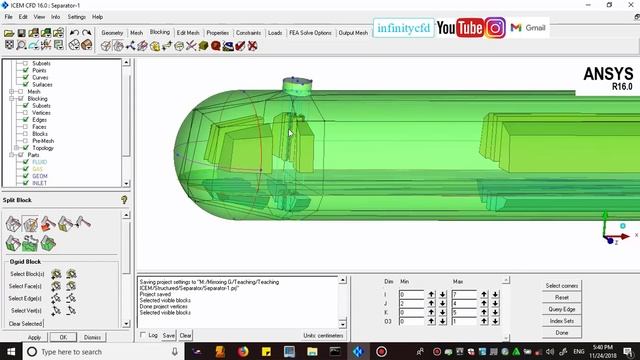Click the Delete Block red X icon
Viewport: 640px width, 360px height.
tap(253, 46)
